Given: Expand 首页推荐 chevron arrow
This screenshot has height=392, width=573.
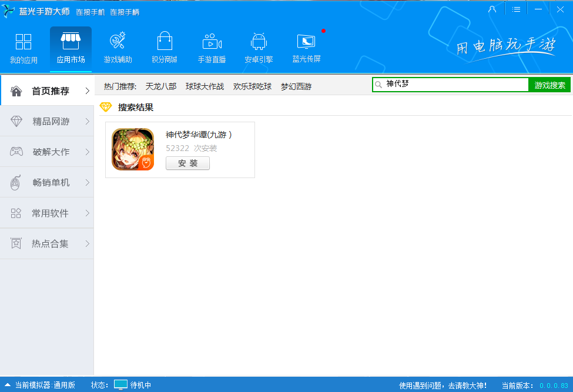Looking at the screenshot, I should pos(88,91).
